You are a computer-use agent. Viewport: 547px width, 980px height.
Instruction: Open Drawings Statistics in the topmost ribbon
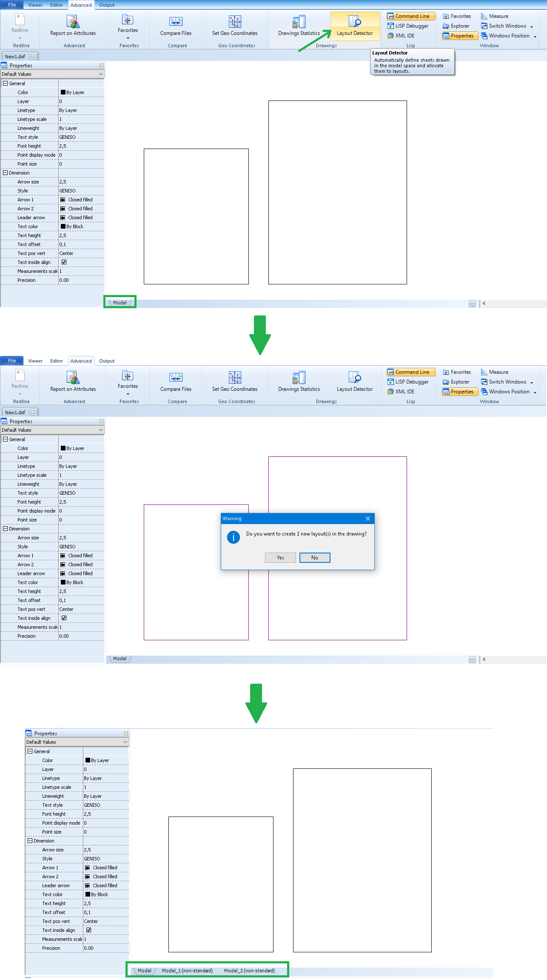[x=299, y=26]
